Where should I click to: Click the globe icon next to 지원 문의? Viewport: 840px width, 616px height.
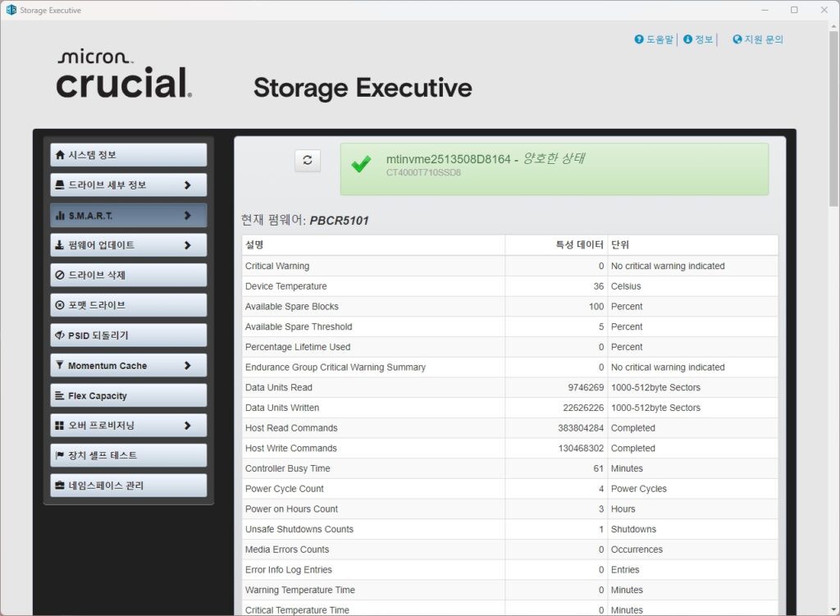coord(737,39)
